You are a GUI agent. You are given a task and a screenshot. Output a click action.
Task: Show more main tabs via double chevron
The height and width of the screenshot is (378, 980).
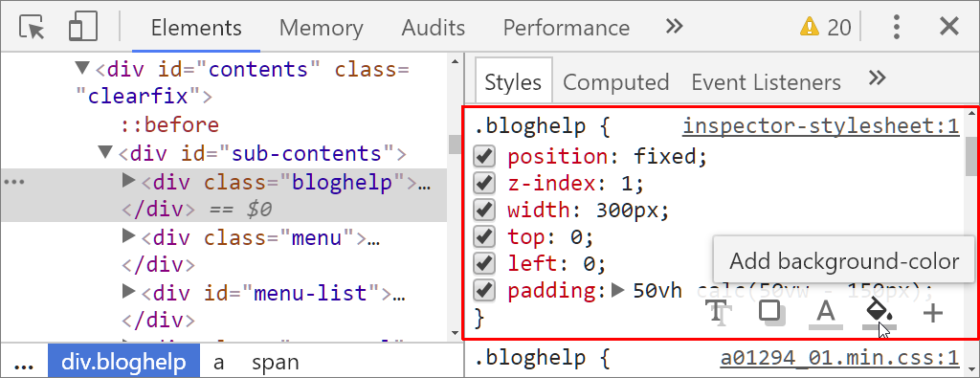674,27
